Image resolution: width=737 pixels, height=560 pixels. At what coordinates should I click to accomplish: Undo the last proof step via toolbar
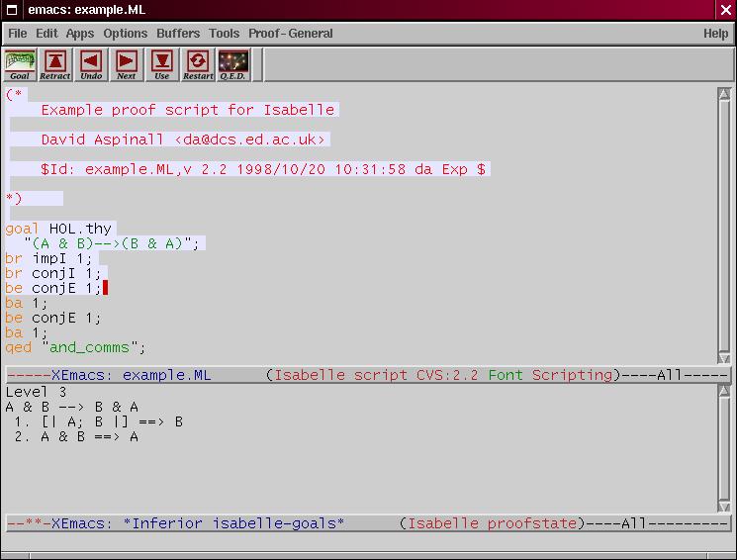pos(91,65)
